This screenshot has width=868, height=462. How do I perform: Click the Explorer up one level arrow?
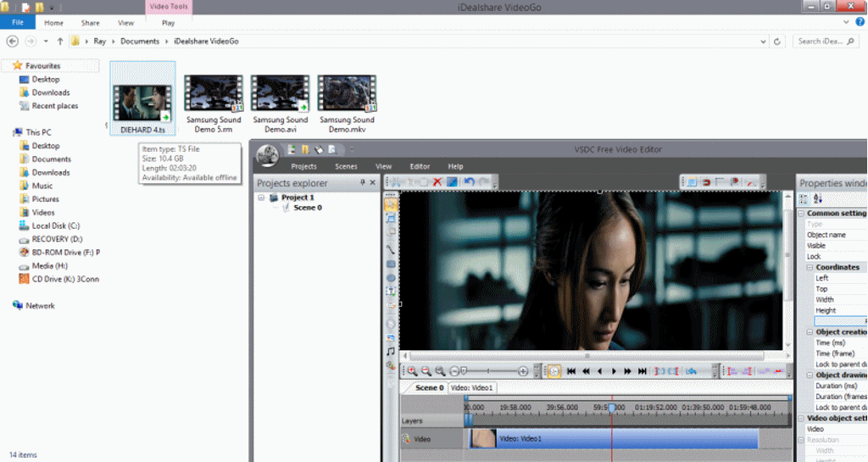tap(60, 42)
